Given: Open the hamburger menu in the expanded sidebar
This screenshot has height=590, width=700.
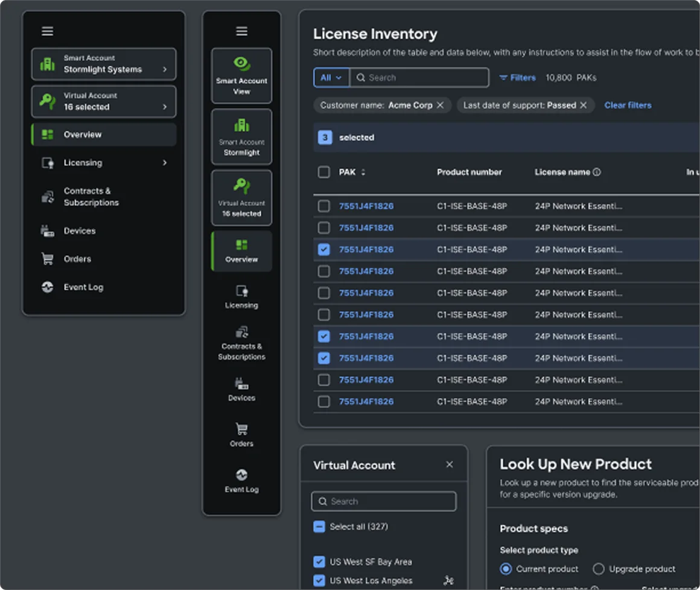Looking at the screenshot, I should (x=47, y=31).
